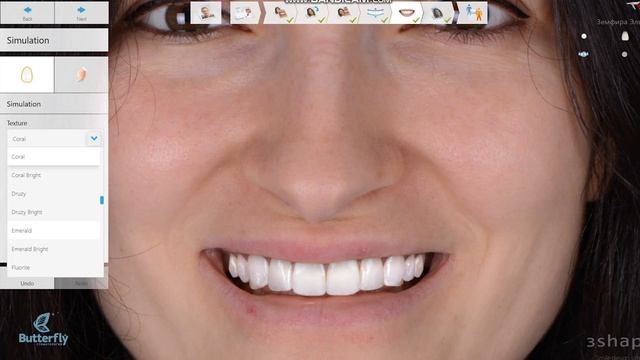Select the tooth outline tab
Image resolution: width=640 pixels, height=360 pixels.
pyautogui.click(x=27, y=75)
